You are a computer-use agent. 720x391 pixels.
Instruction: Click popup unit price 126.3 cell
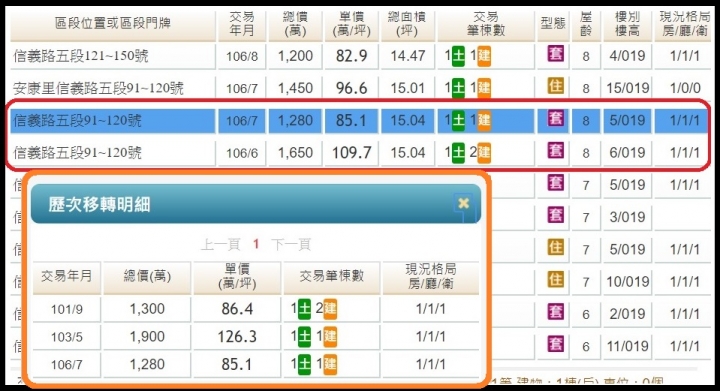click(x=237, y=337)
